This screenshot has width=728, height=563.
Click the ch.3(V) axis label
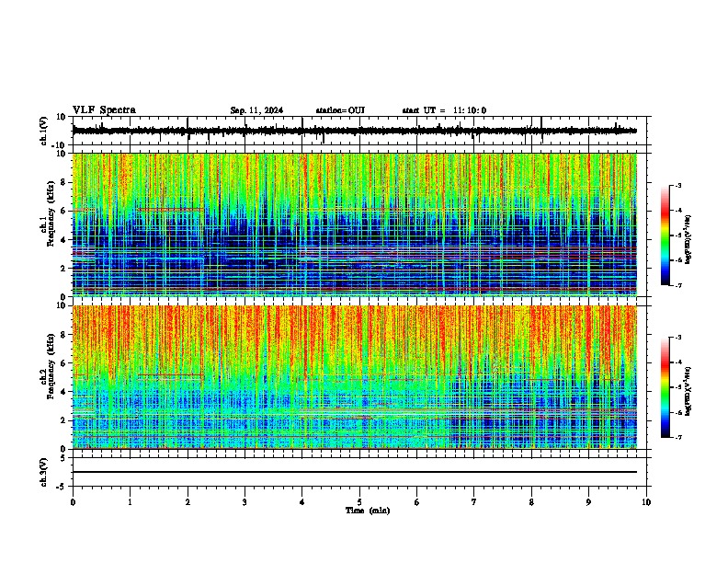[44, 472]
